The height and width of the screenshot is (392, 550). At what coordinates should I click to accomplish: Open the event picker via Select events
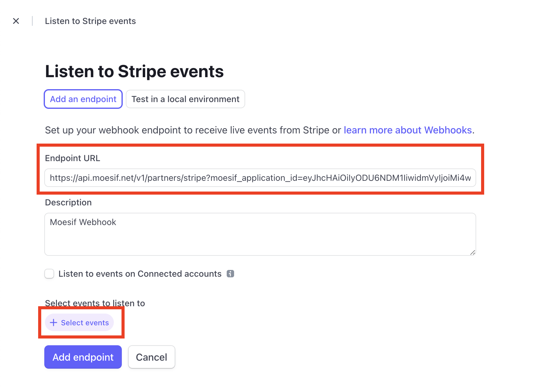coord(79,323)
